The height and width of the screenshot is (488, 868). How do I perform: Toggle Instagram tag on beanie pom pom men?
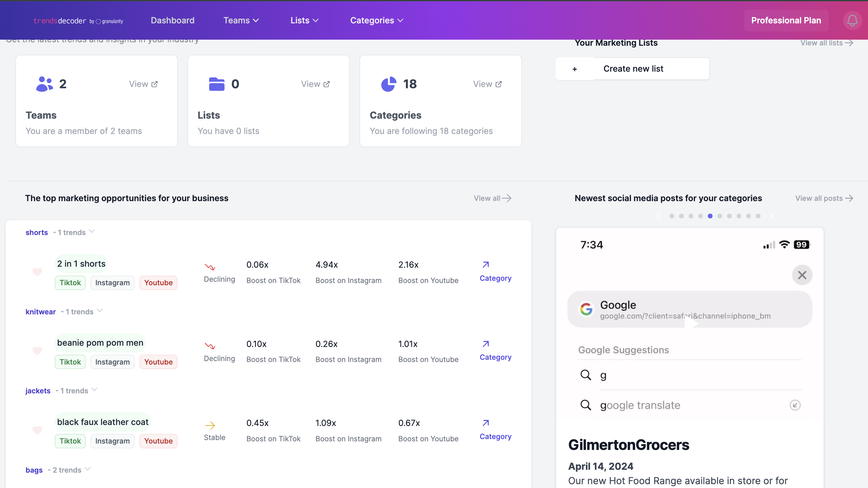pyautogui.click(x=112, y=362)
